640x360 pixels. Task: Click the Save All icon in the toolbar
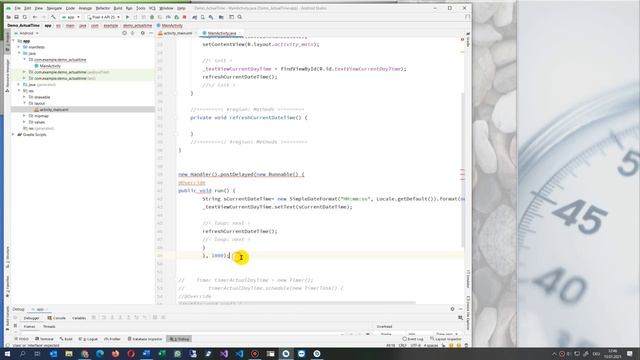click(x=16, y=17)
